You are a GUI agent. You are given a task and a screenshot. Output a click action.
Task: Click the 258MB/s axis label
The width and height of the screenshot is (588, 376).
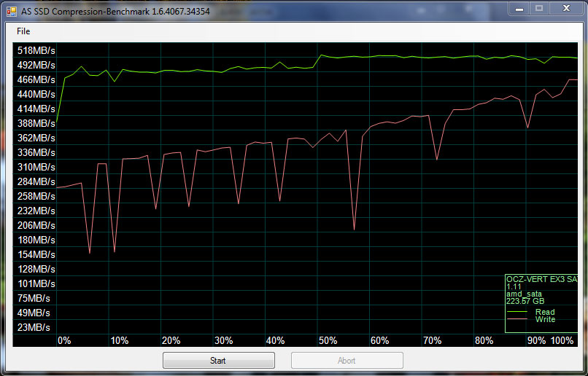pos(36,196)
